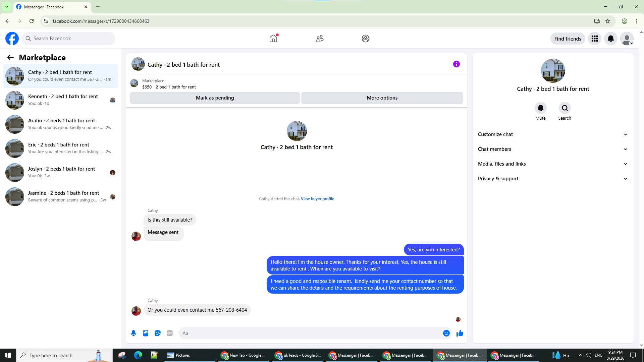Click the message 'Or you could even contact me 567-208-6404'
Image resolution: width=644 pixels, height=362 pixels.
click(197, 310)
